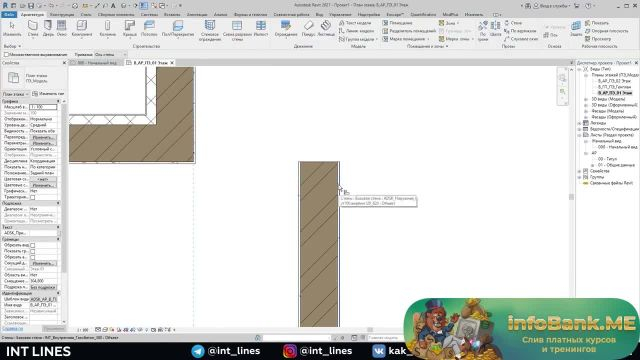Toggle the Траектория checkbox in Properties
The image size is (640, 360).
(x=33, y=197)
